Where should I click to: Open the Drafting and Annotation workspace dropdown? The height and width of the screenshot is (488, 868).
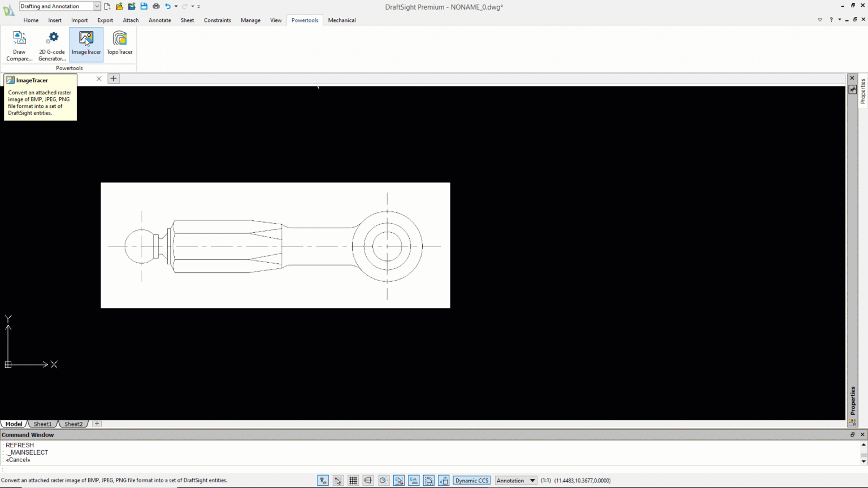[96, 6]
